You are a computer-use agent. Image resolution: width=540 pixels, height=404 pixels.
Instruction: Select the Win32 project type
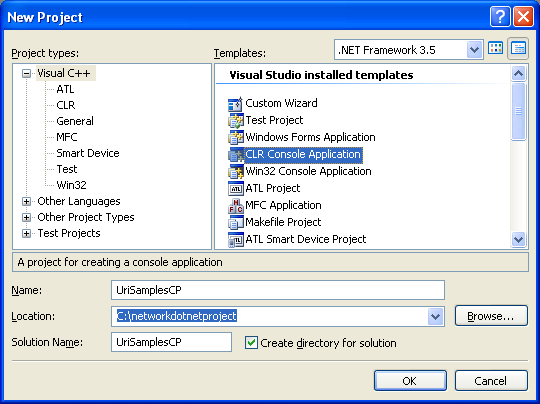(71, 185)
